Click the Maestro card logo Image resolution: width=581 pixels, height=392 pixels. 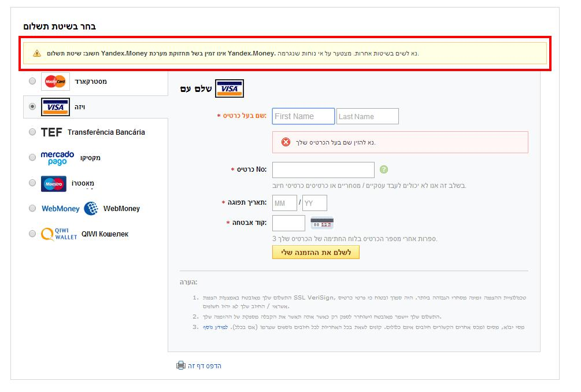(54, 183)
